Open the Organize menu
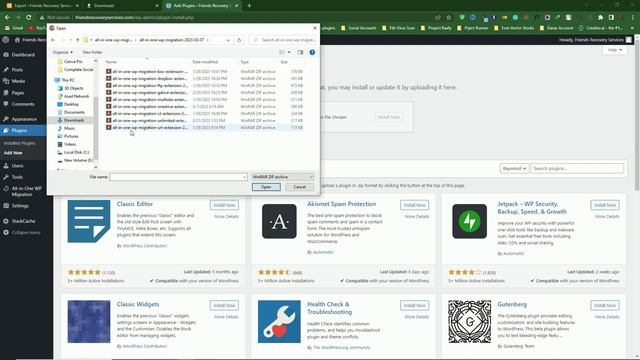 [62, 52]
